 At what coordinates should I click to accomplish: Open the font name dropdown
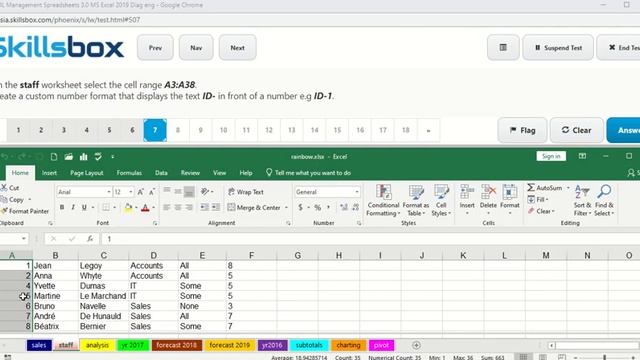(x=109, y=192)
